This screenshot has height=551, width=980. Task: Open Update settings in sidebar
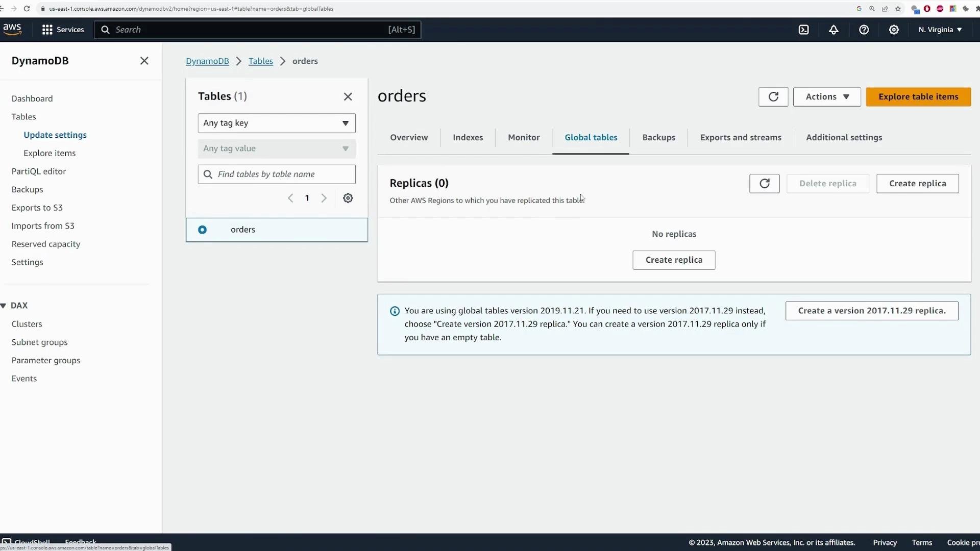[55, 135]
